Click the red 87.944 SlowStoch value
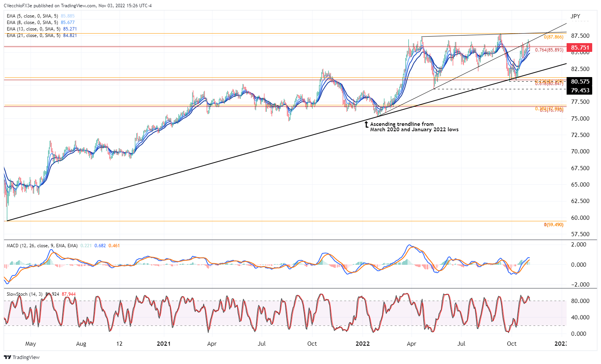 [x=69, y=295]
